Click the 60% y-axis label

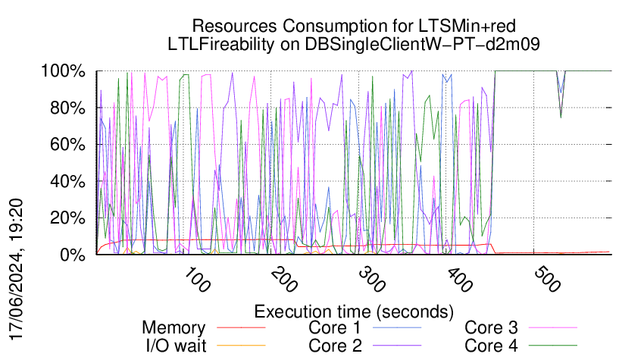tap(67, 145)
